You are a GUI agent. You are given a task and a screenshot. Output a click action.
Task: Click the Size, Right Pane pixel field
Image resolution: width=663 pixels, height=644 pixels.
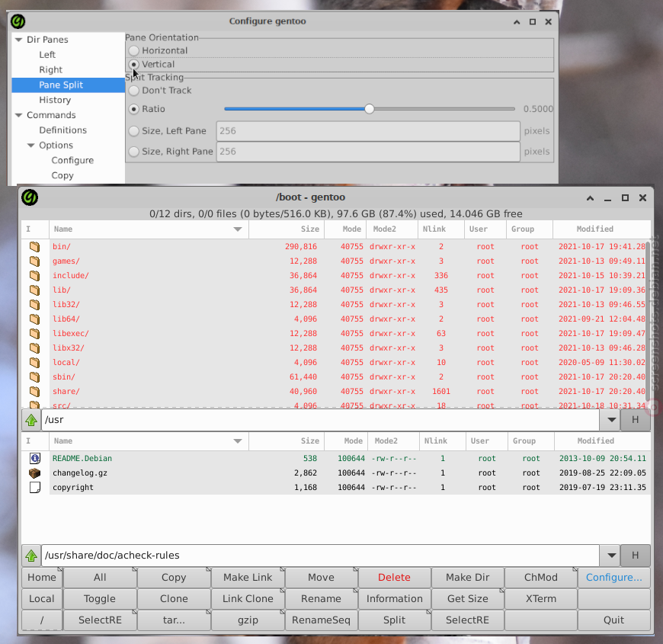368,152
